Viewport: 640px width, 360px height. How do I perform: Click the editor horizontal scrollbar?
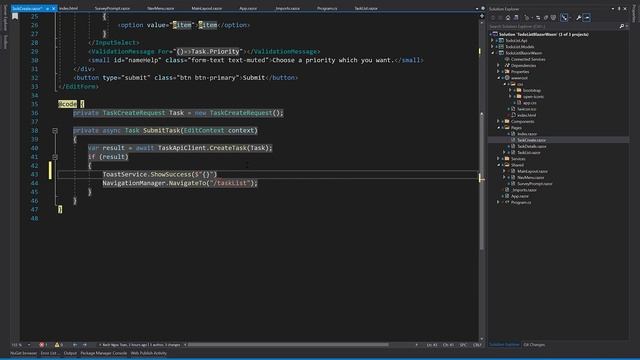[288, 345]
